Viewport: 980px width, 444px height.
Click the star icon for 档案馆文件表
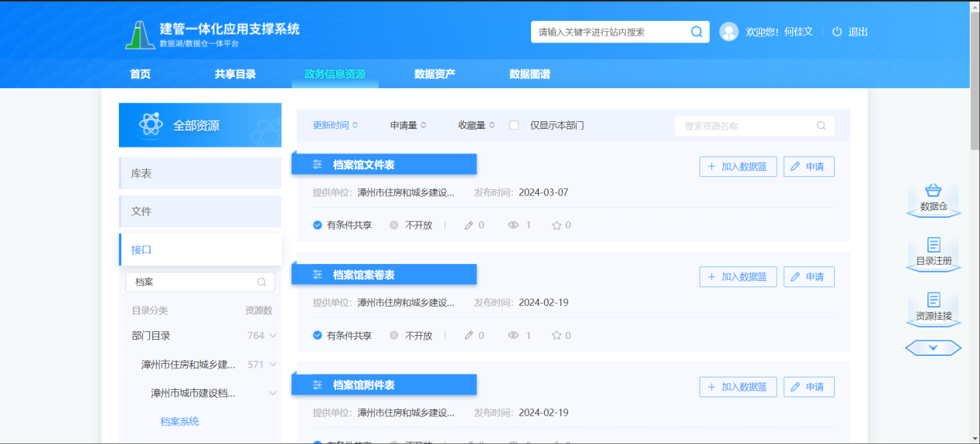(x=556, y=225)
